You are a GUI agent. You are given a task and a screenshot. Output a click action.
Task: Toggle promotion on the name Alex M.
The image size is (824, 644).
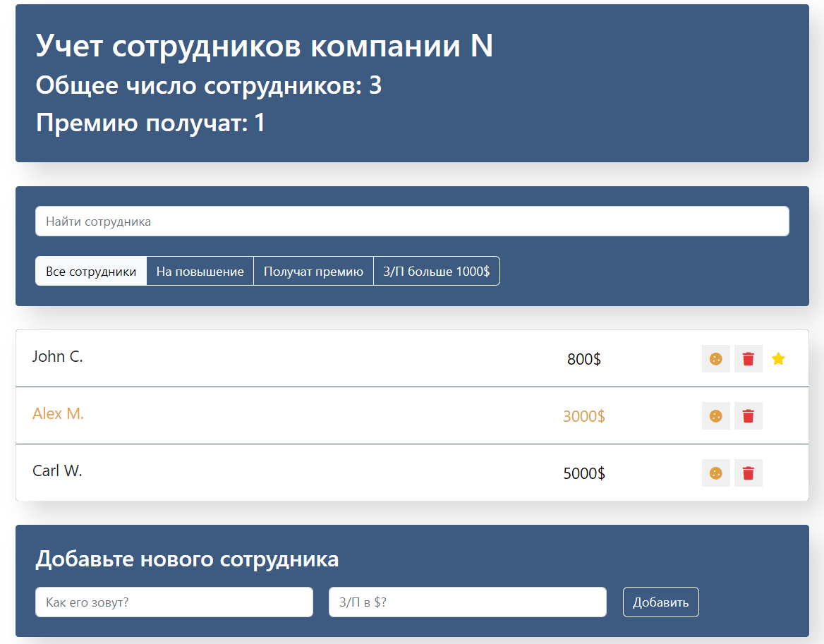point(59,414)
